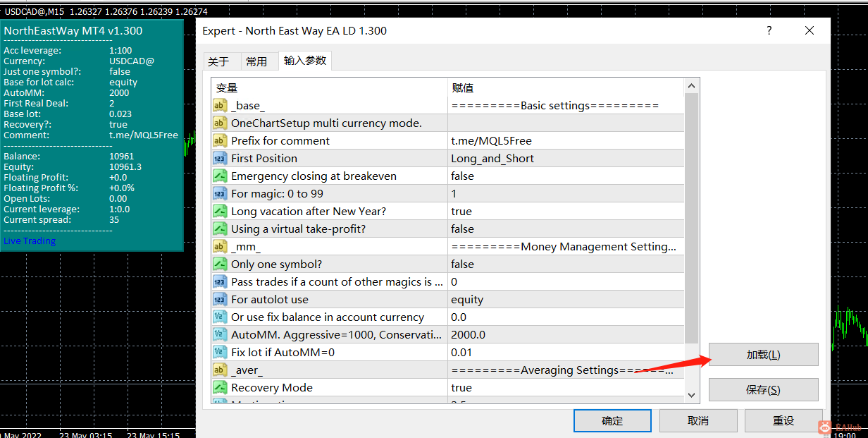868x438 pixels.
Task: Click the icon beside OneChartSetup multi currency mode
Action: click(220, 123)
